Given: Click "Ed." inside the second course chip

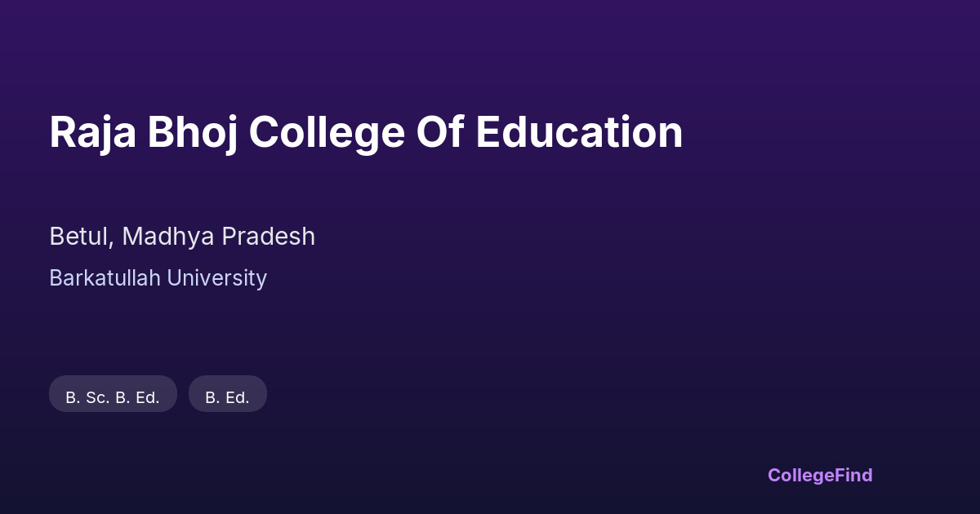Looking at the screenshot, I should coord(237,397).
